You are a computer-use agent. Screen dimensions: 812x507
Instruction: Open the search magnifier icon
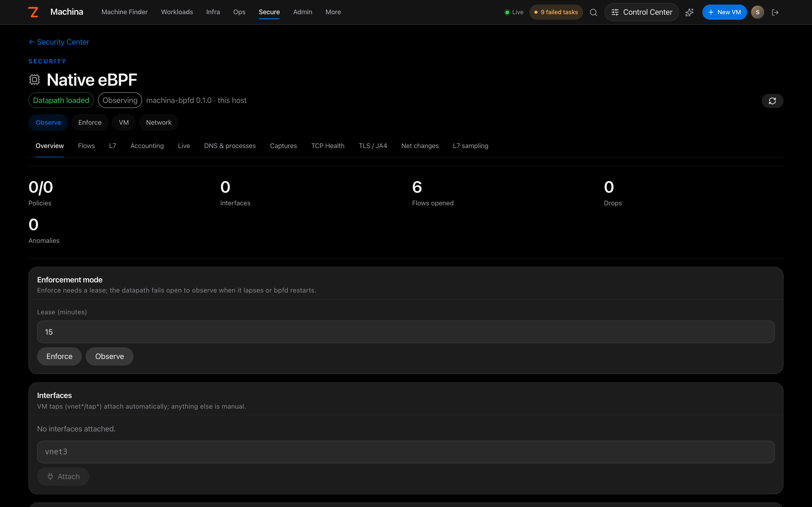[593, 12]
